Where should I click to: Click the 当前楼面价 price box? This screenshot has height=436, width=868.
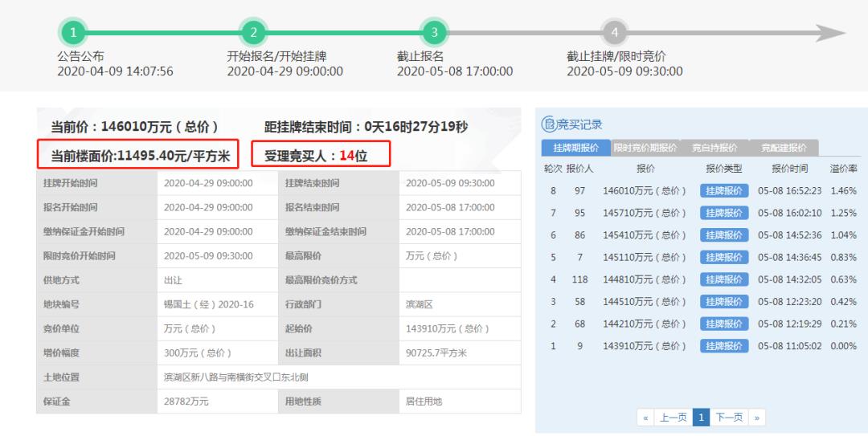tap(141, 156)
